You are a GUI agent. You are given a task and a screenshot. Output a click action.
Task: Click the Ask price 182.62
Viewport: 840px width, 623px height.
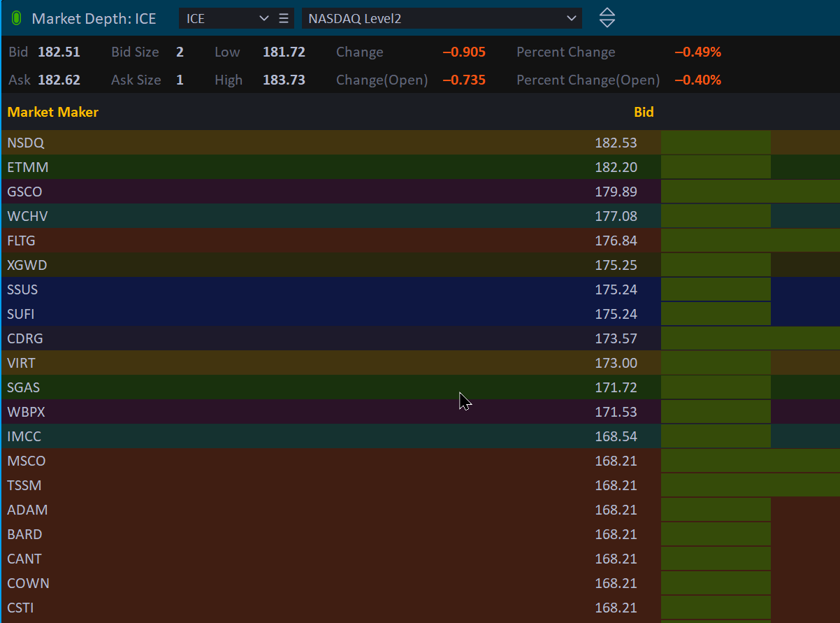click(x=63, y=80)
